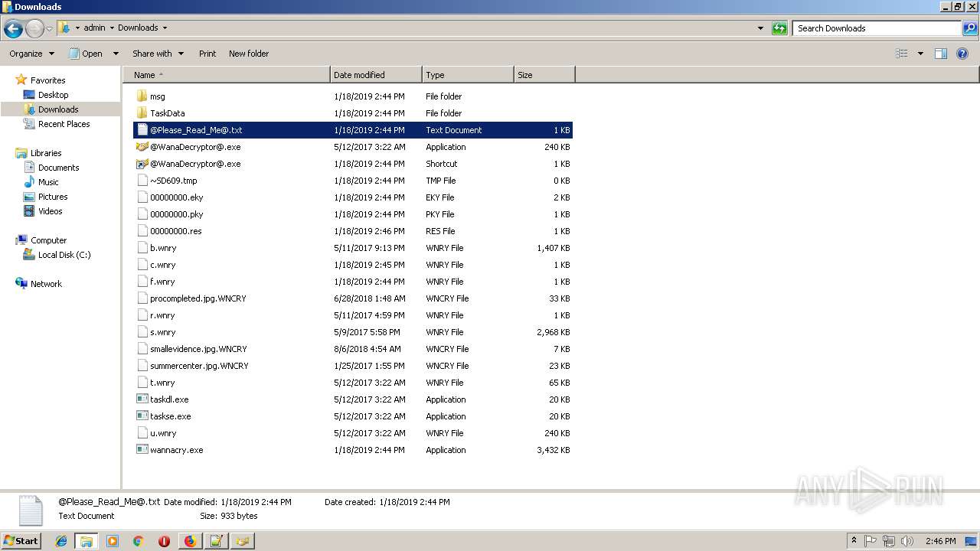Launch Opera from taskbar
This screenshot has width=980, height=551.
(164, 541)
